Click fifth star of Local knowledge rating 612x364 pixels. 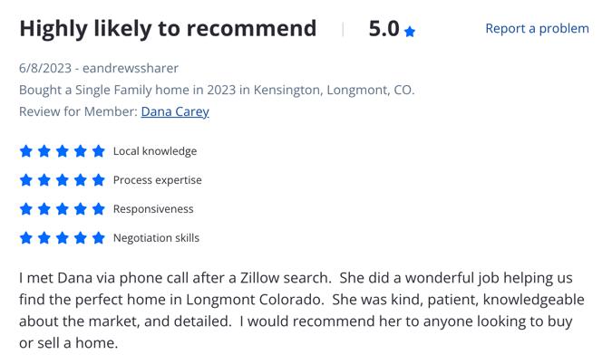99,151
